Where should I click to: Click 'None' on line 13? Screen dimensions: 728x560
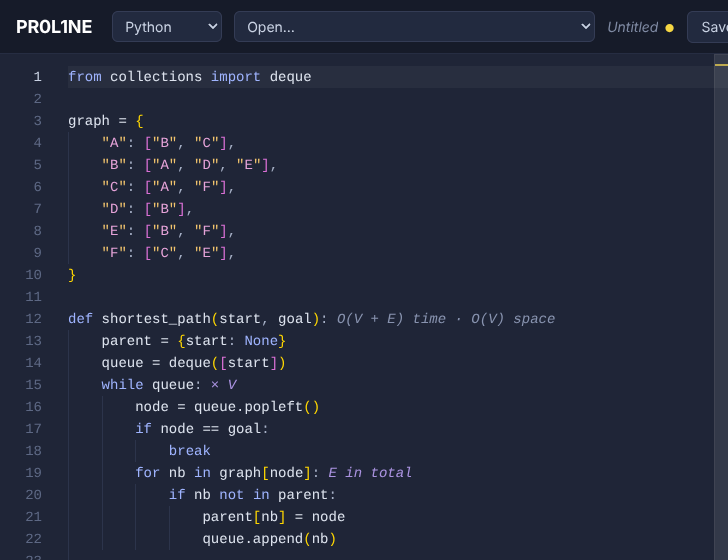(261, 341)
